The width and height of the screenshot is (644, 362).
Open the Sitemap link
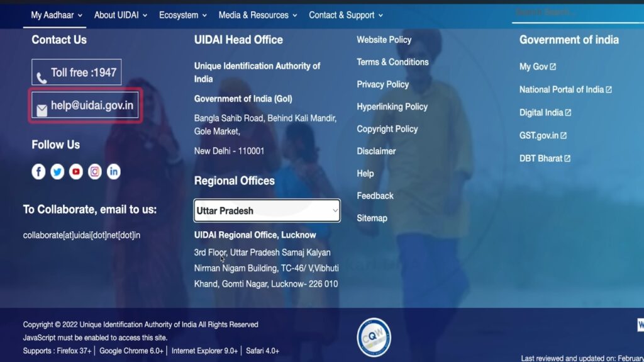point(372,218)
